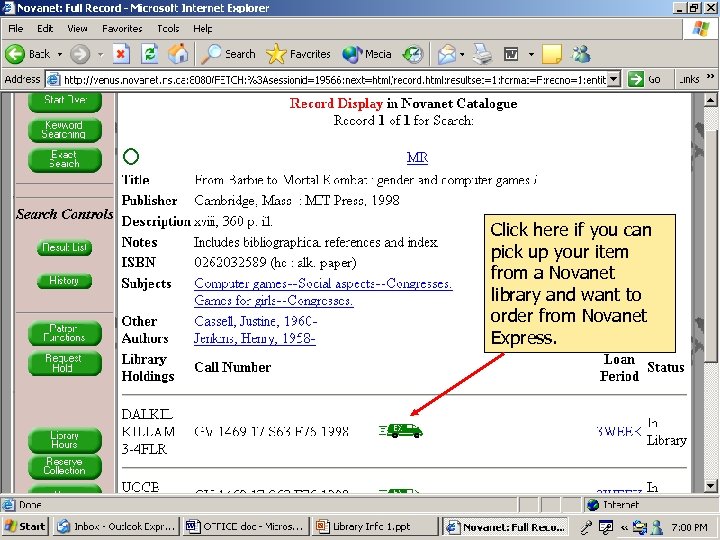Open the Edit menu
Screen dimensions: 720x540
45,28
